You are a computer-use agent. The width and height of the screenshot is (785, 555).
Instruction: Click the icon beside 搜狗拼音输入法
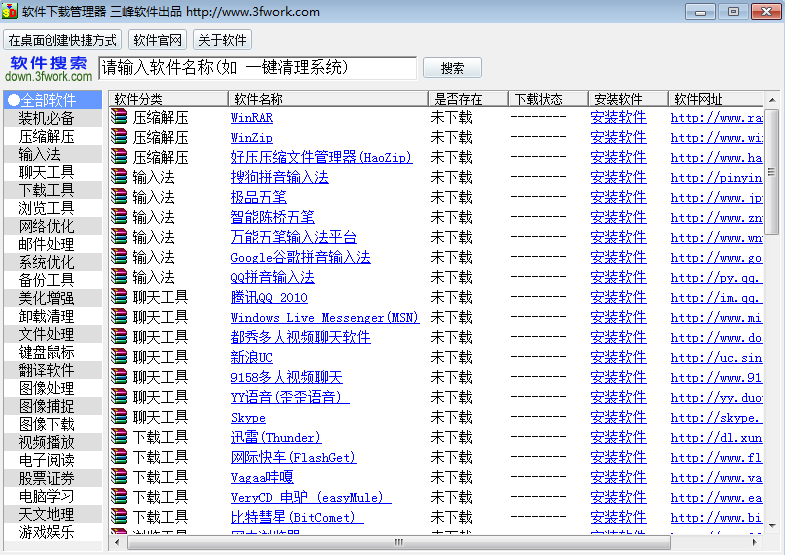pos(119,177)
